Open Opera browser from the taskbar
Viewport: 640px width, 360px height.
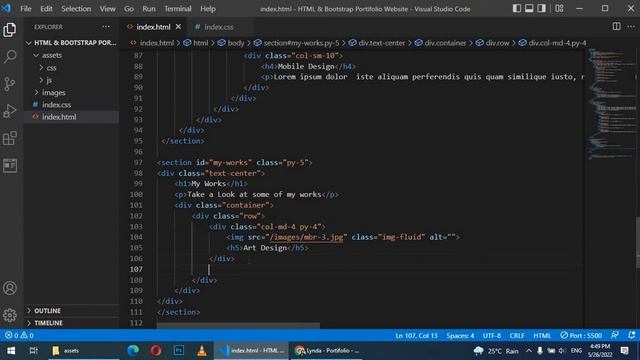pyautogui.click(x=156, y=351)
